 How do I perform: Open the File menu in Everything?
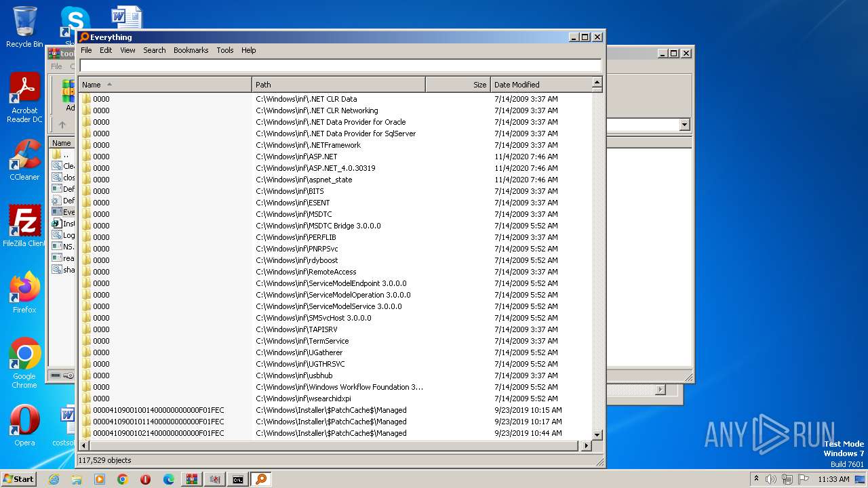[x=86, y=50]
